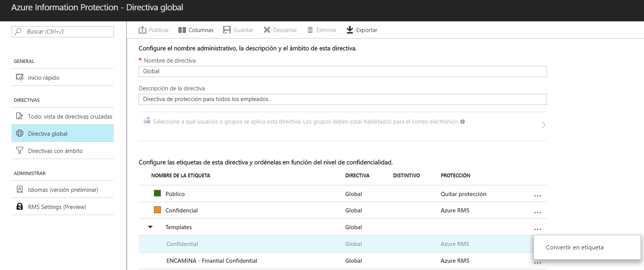
Task: Click the Publicar button label
Action: point(159,30)
